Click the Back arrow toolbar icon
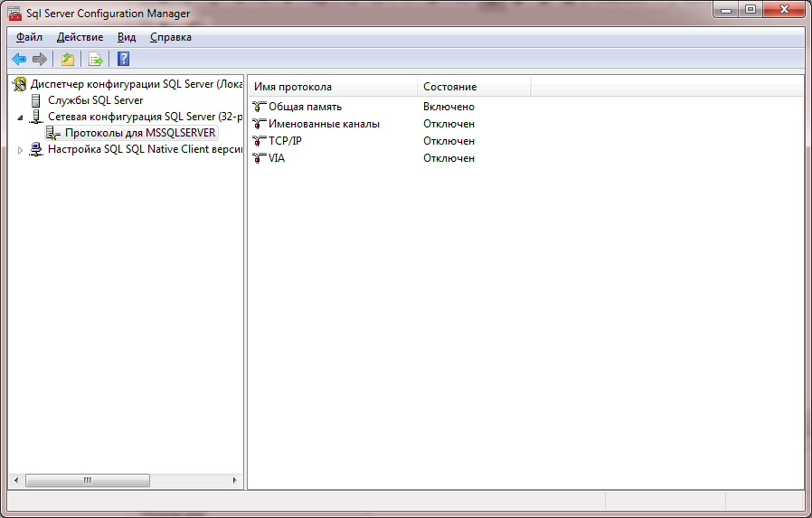 (19, 59)
